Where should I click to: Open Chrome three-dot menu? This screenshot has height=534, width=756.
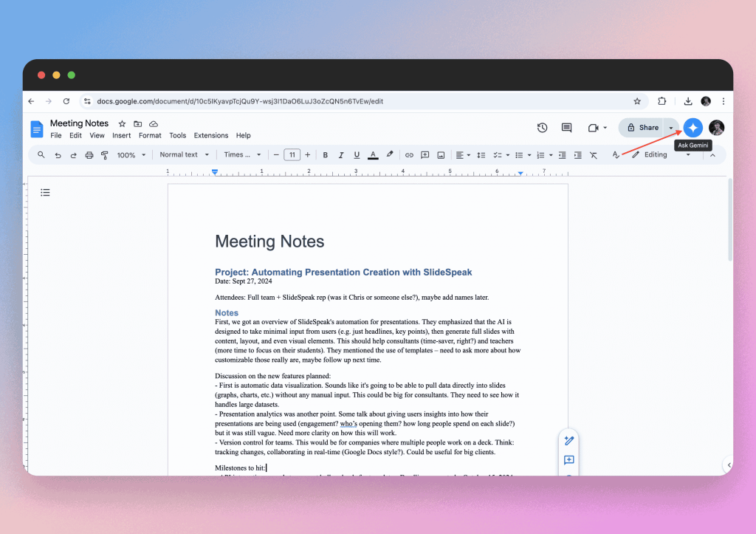click(x=724, y=101)
